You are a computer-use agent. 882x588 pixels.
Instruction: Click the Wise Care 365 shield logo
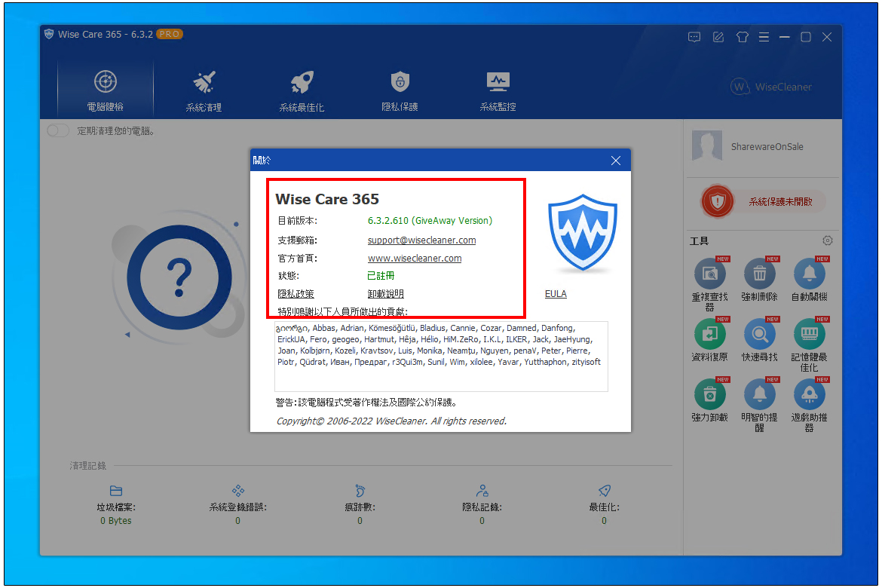583,233
